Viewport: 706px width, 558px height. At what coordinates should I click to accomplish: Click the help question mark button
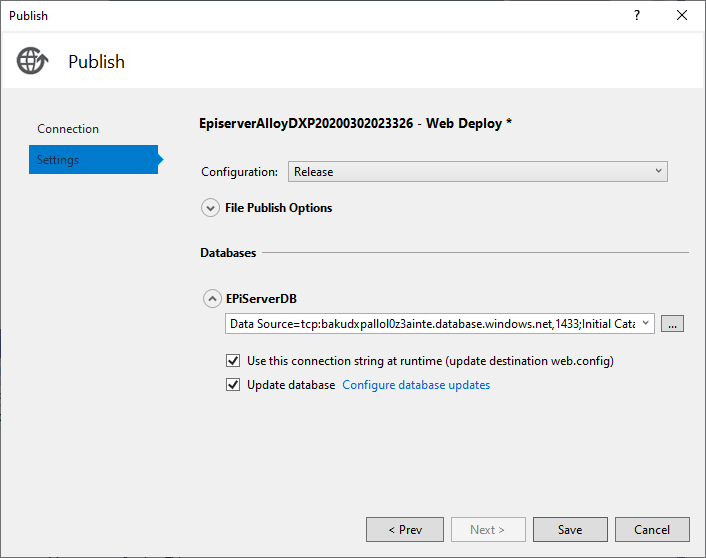click(637, 15)
